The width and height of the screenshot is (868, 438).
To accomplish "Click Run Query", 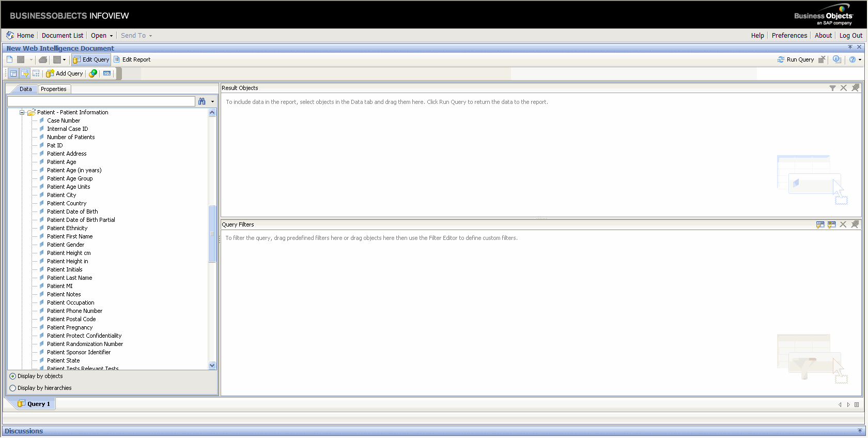I will pyautogui.click(x=796, y=59).
